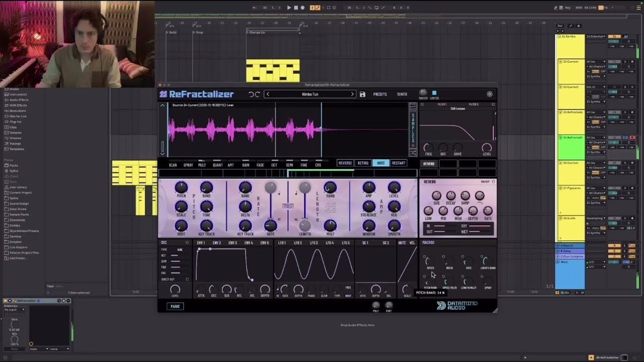This screenshot has height=362, width=644.
Task: Click the DELTA knob in Rate section
Action: pyautogui.click(x=245, y=207)
